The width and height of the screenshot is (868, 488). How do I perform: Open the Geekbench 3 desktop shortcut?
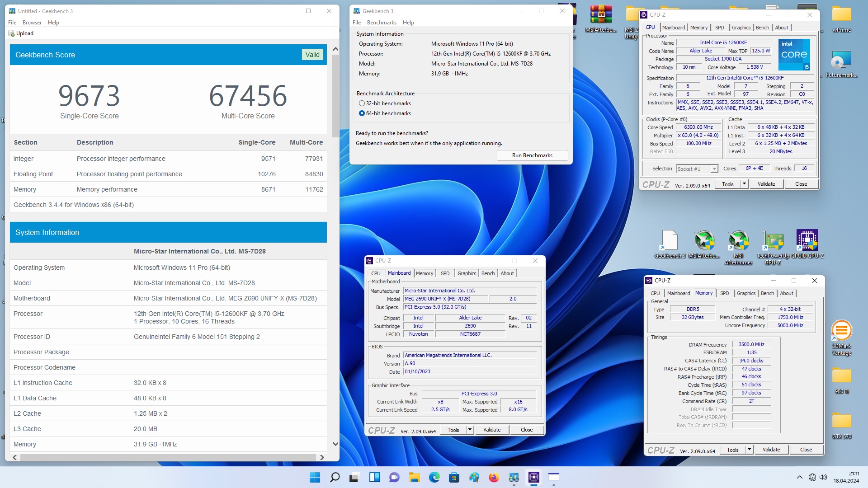pyautogui.click(x=670, y=244)
